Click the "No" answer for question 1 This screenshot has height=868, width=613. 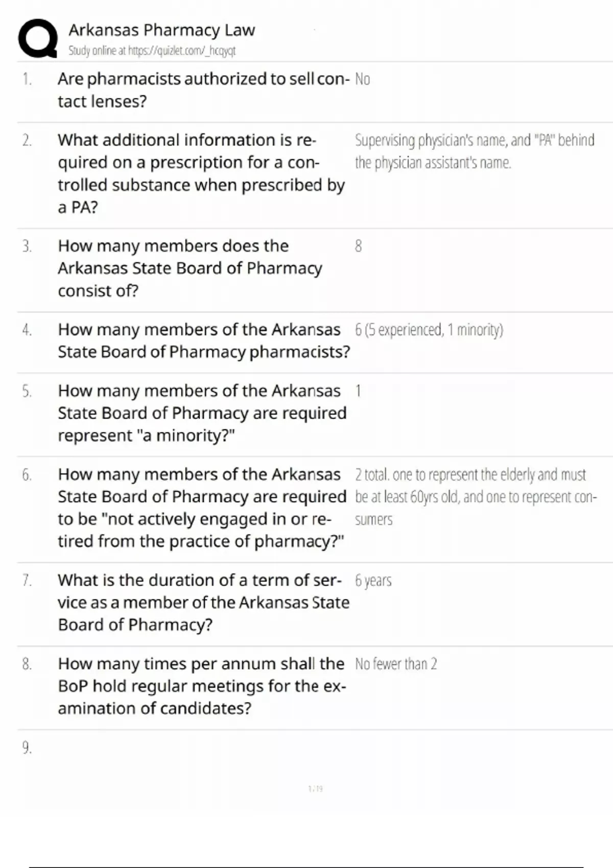(362, 79)
